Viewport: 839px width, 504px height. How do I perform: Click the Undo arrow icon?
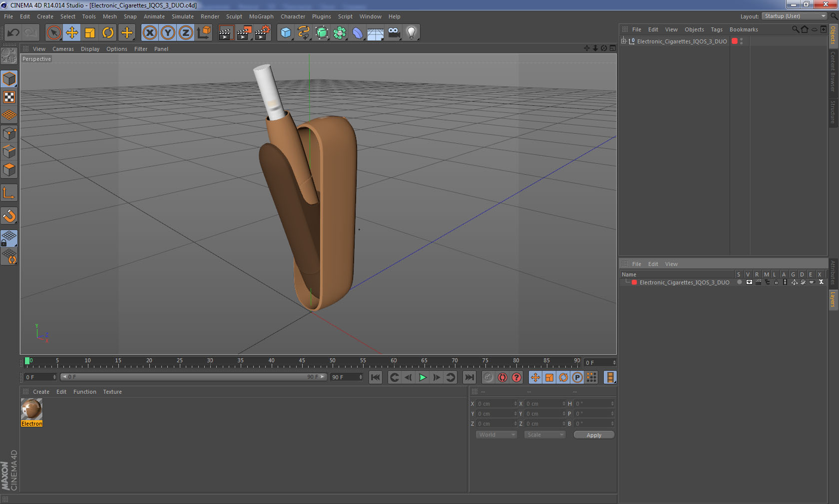click(13, 33)
